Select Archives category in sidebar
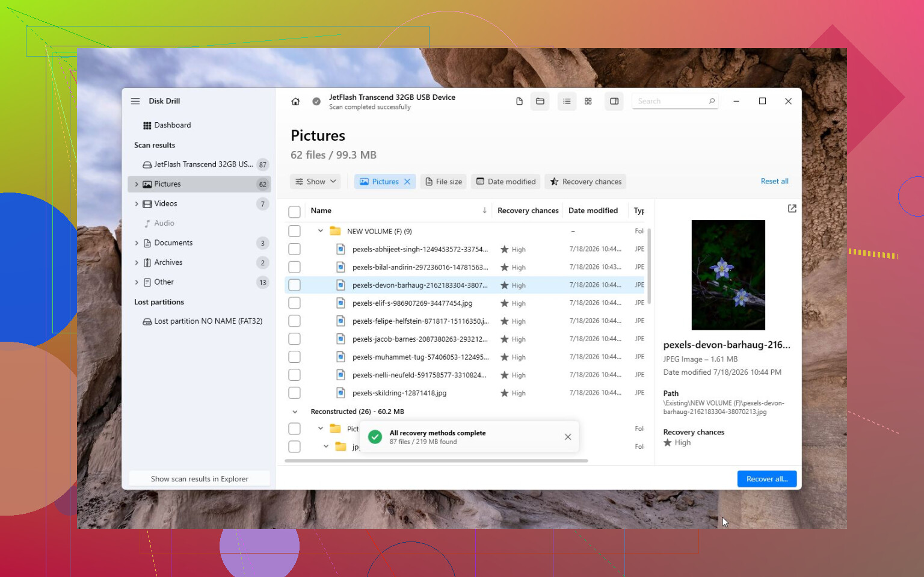 (199, 263)
